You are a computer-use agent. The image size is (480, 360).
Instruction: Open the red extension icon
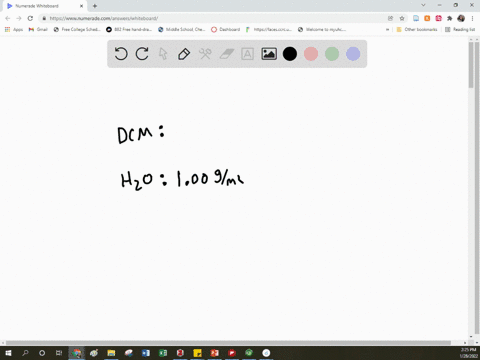point(438,18)
